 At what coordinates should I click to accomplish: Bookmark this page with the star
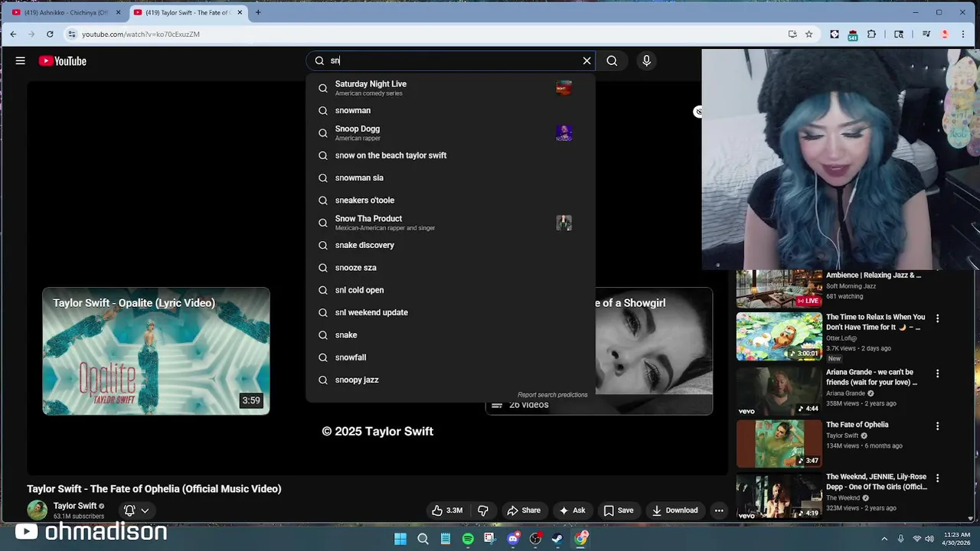point(808,34)
